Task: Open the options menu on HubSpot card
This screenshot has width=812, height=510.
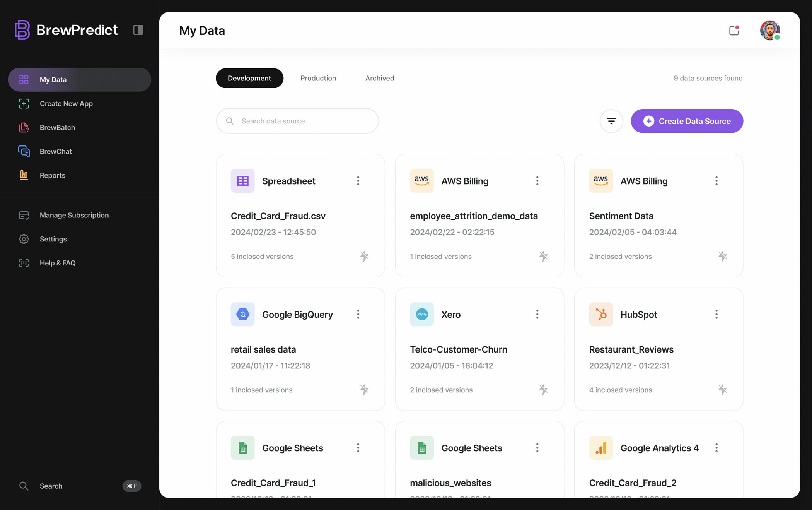Action: pos(716,314)
